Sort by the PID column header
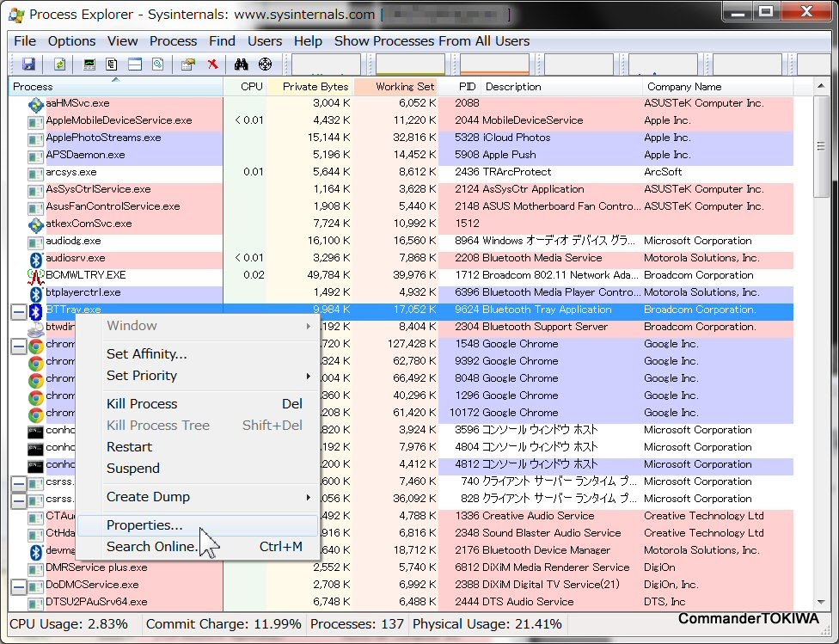 coord(460,87)
